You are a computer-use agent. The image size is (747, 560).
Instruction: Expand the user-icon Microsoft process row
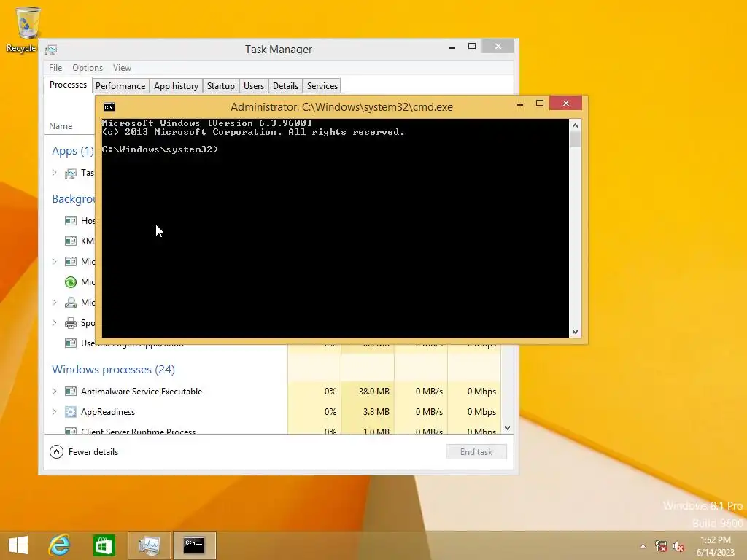pyautogui.click(x=54, y=303)
